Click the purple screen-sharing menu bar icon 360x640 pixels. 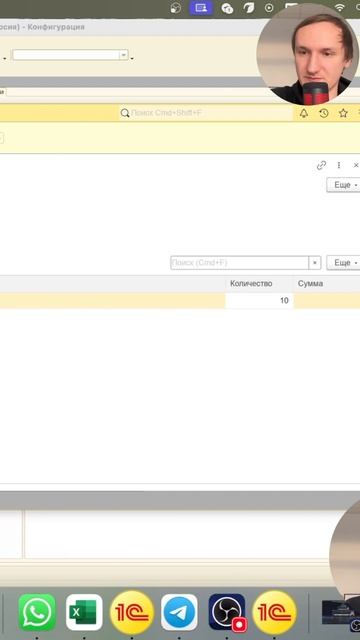tap(201, 8)
